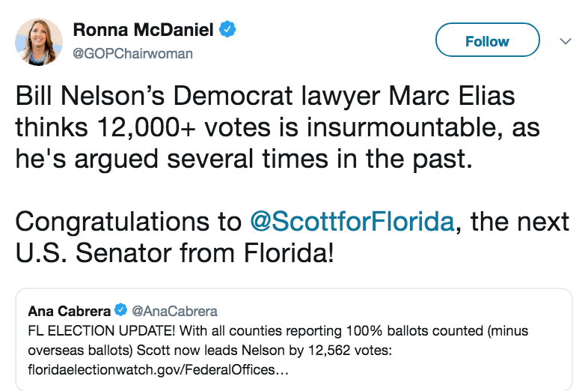Expand the tweet options chevron beside Follow
Screen dimensions: 588x391
click(x=566, y=41)
